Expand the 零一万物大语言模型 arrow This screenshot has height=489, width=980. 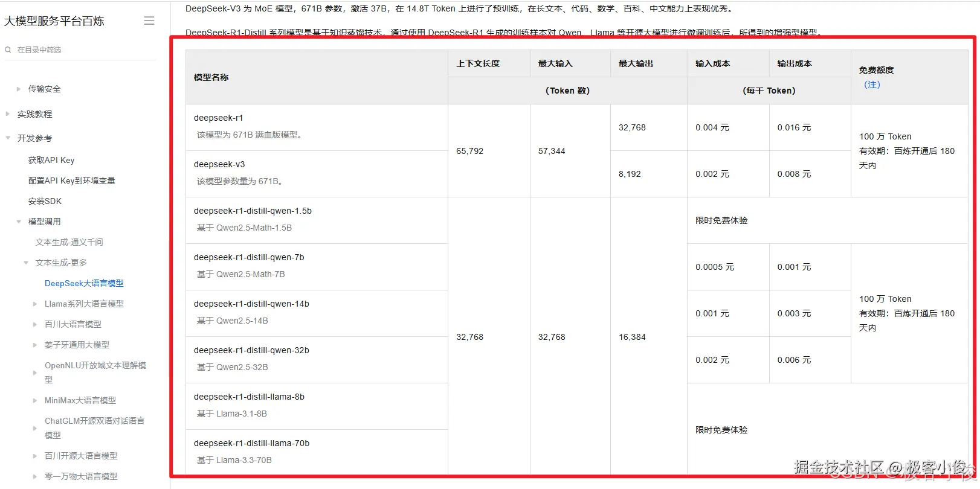click(34, 476)
